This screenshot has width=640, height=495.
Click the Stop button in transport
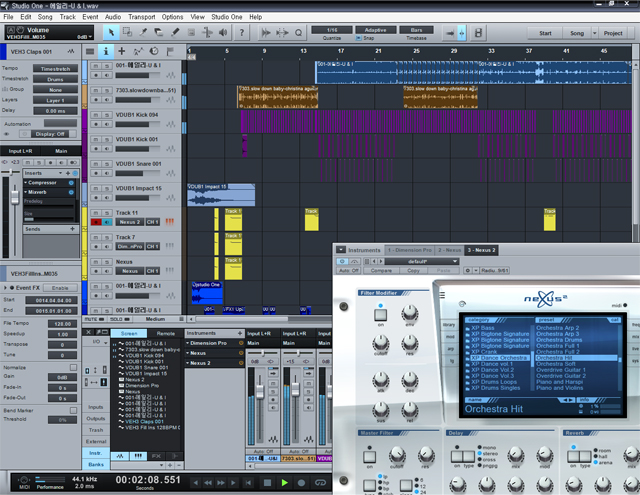267,483
